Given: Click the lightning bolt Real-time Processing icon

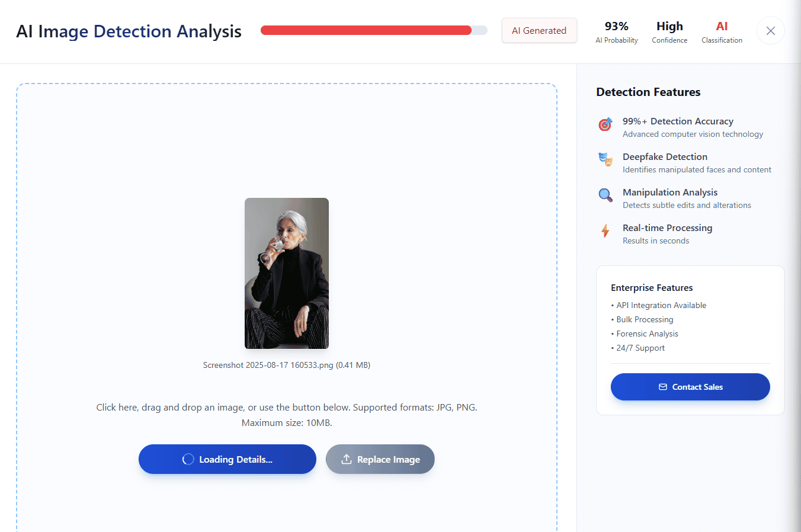Looking at the screenshot, I should click(605, 230).
